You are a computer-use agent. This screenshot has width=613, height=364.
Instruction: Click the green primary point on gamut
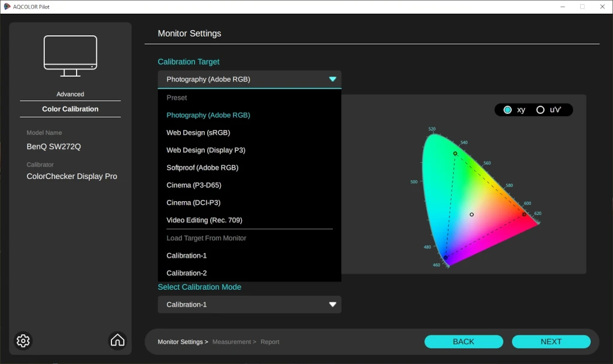(x=455, y=154)
